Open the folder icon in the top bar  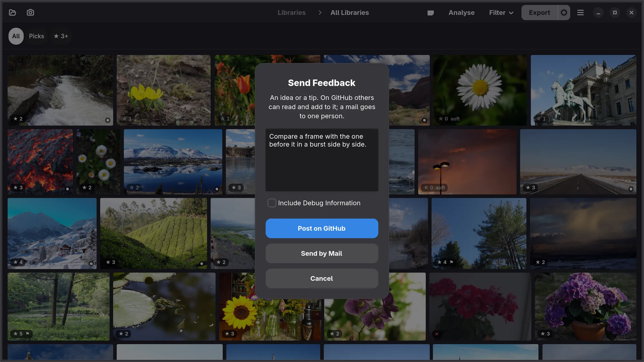[13, 13]
